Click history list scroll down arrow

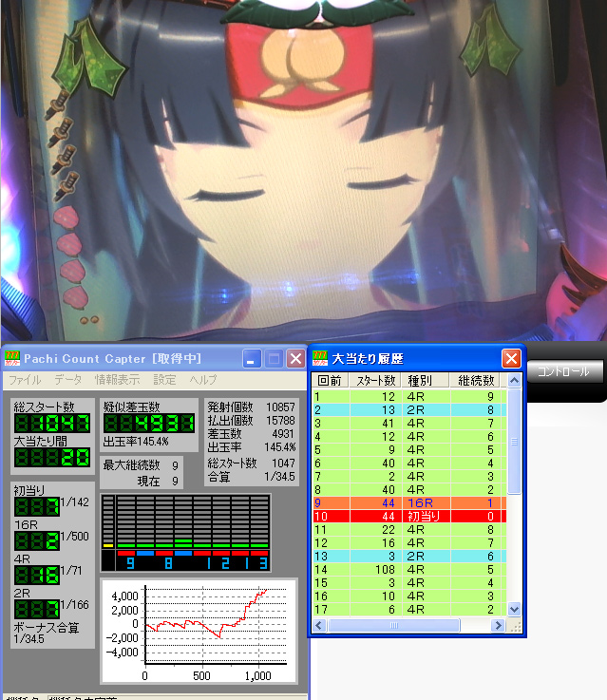click(514, 609)
